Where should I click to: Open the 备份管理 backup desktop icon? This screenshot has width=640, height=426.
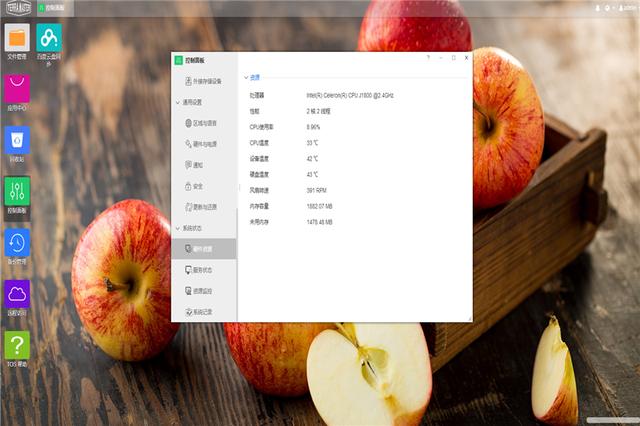[17, 246]
